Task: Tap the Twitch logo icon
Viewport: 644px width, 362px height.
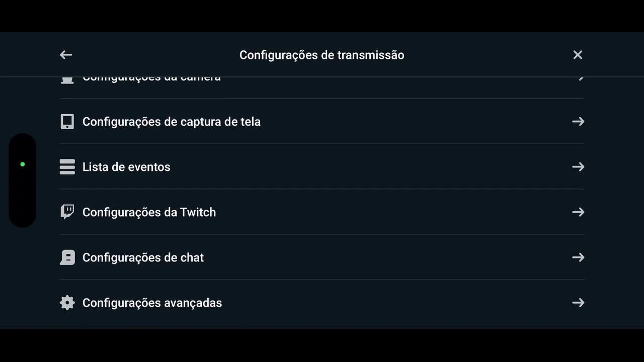Action: coord(67,212)
